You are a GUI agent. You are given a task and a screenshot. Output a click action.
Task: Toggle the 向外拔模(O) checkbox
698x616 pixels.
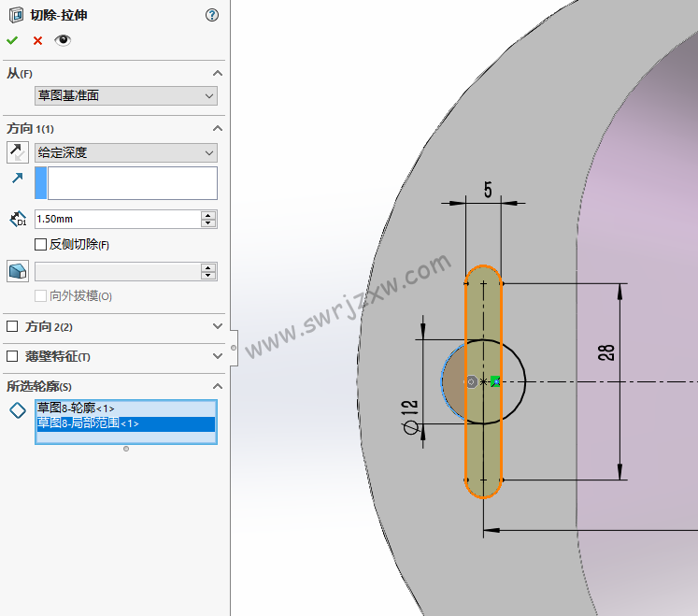[40, 295]
